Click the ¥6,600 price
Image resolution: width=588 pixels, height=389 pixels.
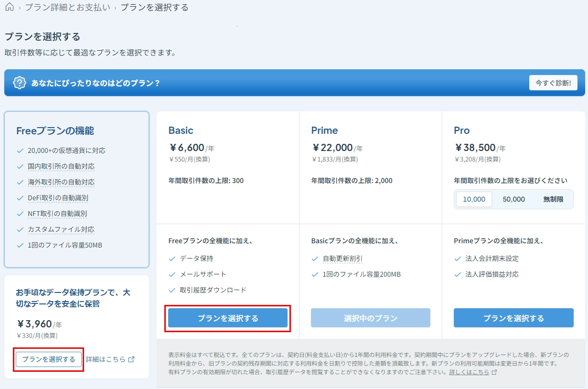[187, 148]
